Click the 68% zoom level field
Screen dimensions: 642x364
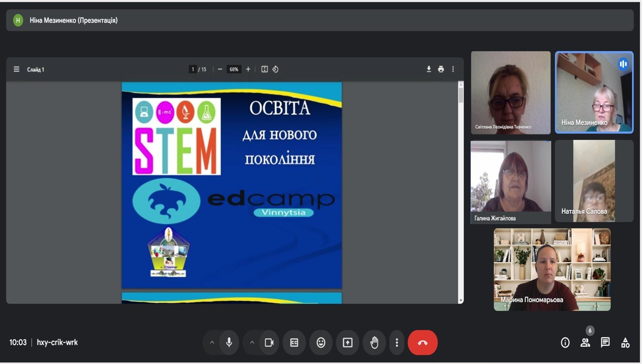(x=234, y=69)
